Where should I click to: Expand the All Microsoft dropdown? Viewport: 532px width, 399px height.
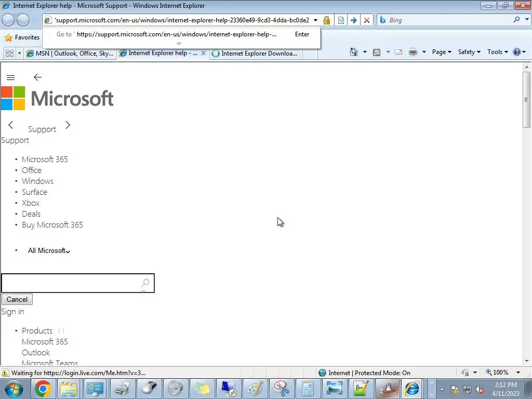point(49,251)
